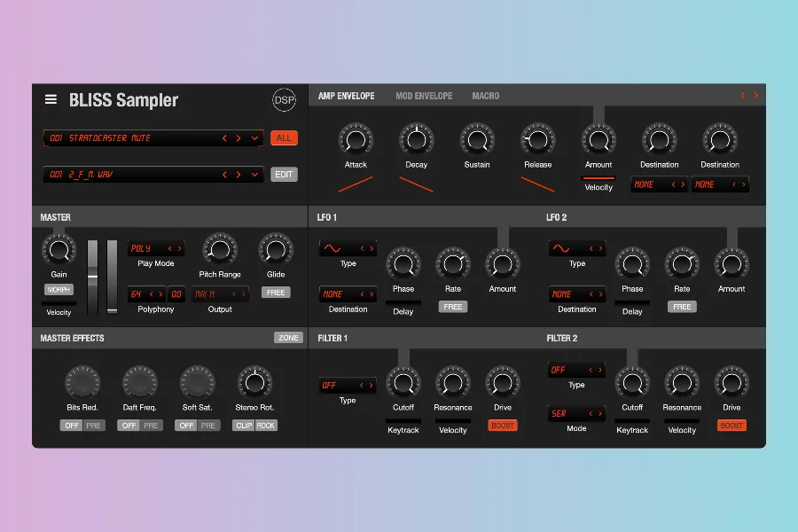The height and width of the screenshot is (532, 798).
Task: Click the Filter 1 Cutoff knob
Action: 403,383
